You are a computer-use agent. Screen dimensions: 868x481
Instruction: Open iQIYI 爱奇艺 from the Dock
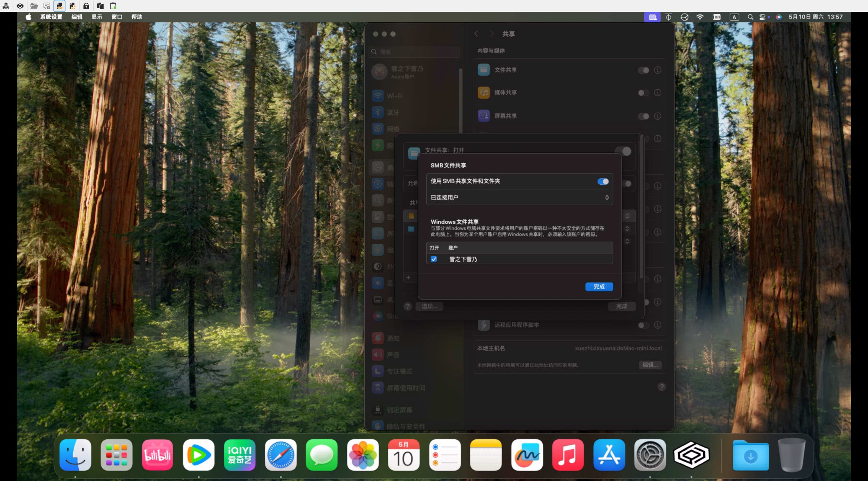pos(240,455)
